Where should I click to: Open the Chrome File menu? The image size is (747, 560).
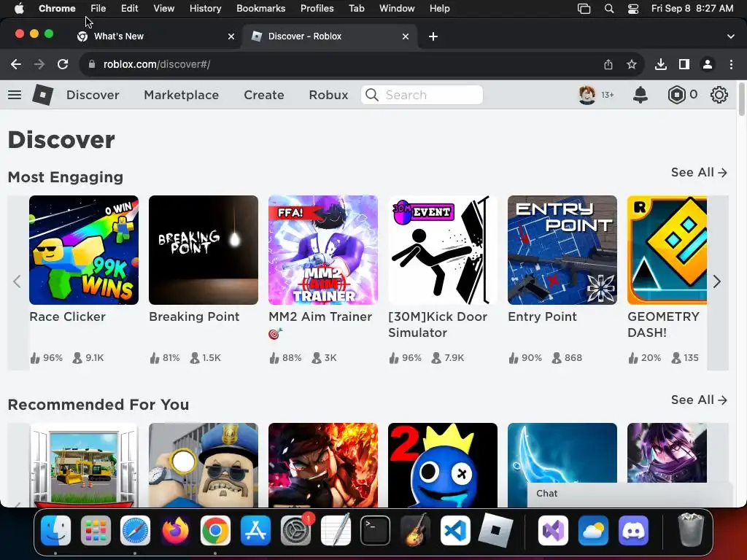pyautogui.click(x=98, y=9)
